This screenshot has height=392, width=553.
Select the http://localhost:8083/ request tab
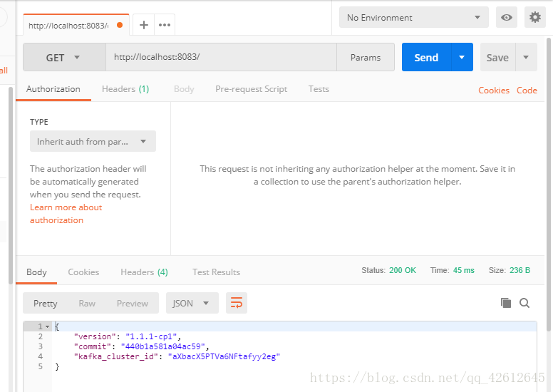(76, 25)
